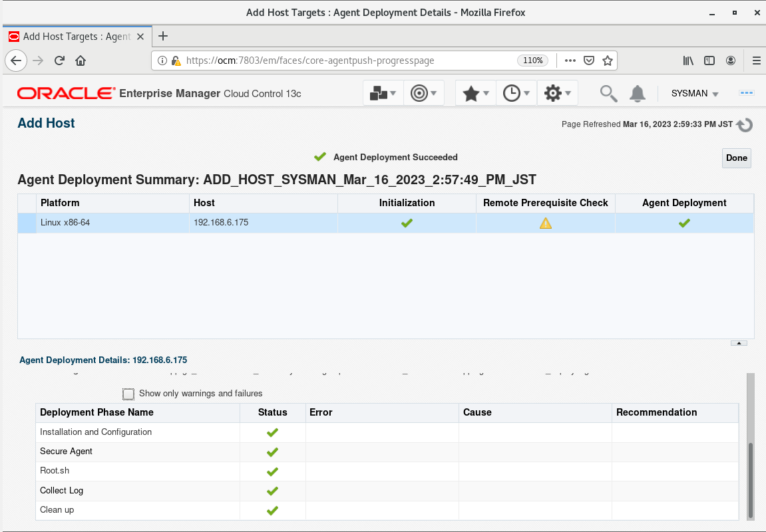The width and height of the screenshot is (766, 532).
Task: Click the Clean up phase row
Action: click(387, 511)
